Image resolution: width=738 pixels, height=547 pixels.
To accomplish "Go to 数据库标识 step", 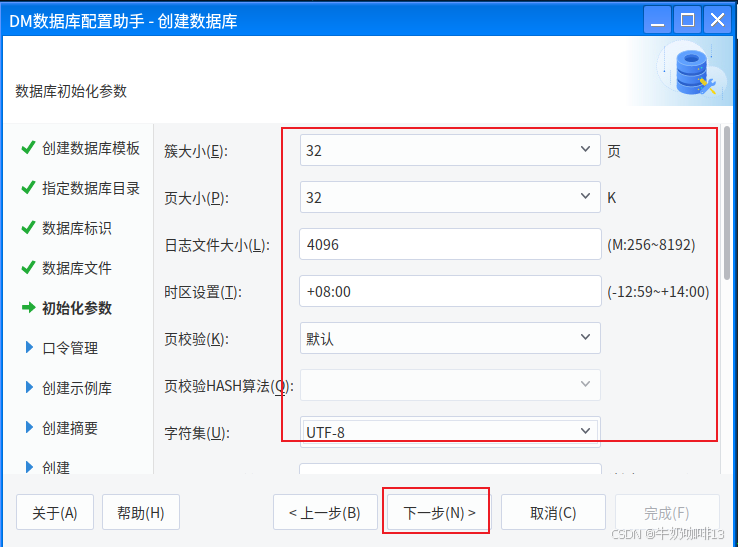I will tap(77, 228).
